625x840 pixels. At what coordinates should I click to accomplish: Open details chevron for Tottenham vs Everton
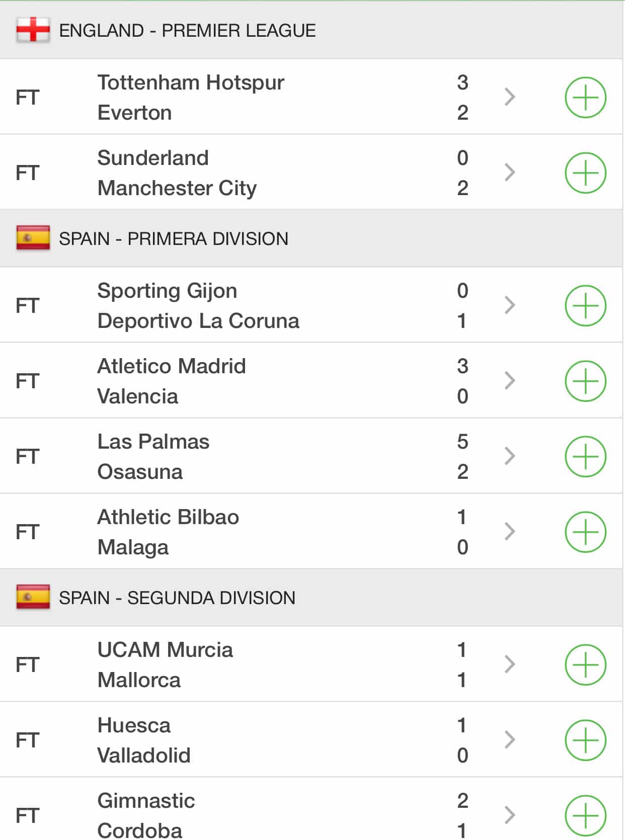point(510,97)
